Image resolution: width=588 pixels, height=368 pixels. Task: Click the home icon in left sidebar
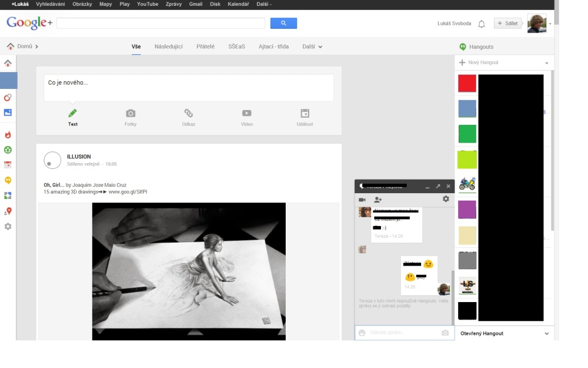pos(8,63)
